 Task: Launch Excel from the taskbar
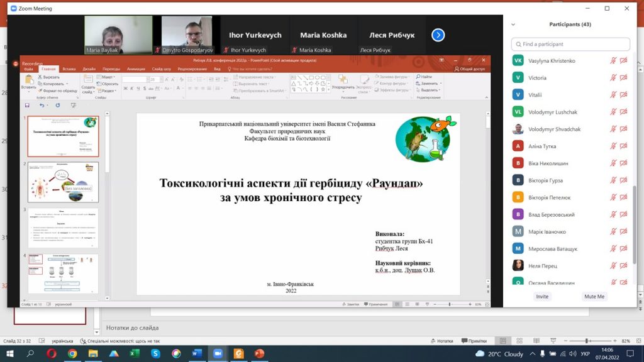tap(135, 353)
